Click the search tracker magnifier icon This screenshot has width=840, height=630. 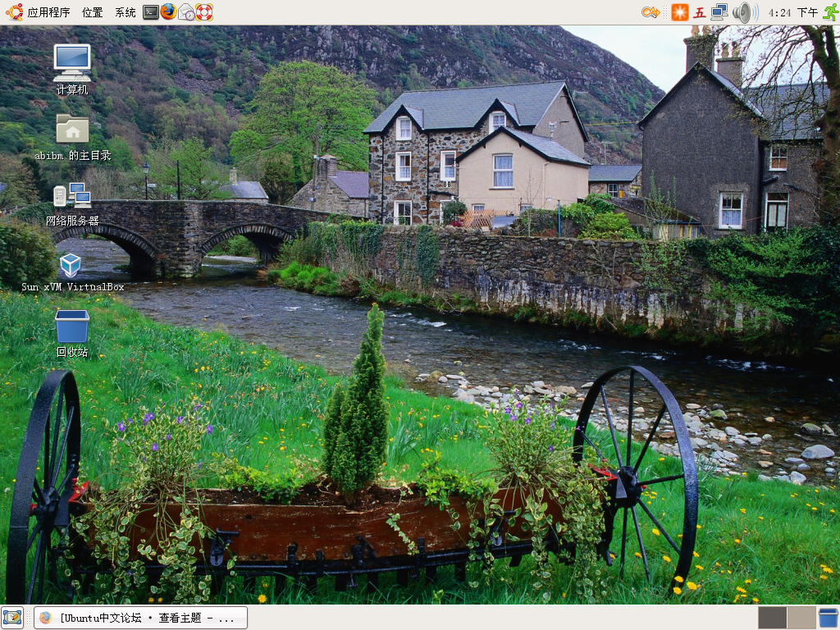651,11
